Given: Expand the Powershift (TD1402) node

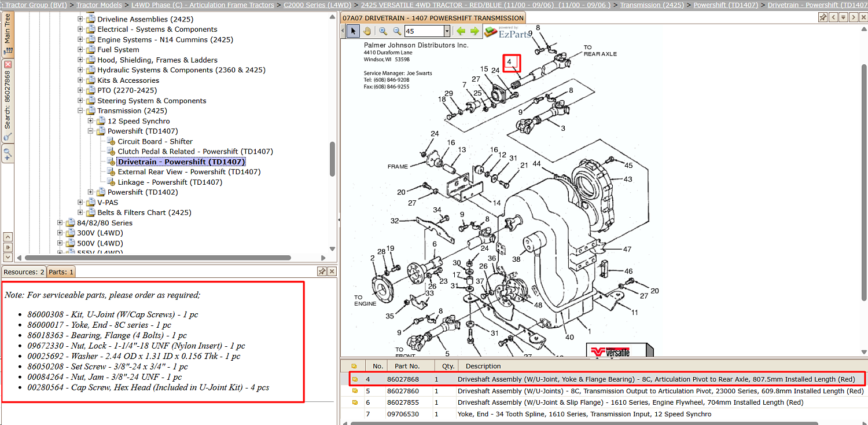Looking at the screenshot, I should [91, 192].
